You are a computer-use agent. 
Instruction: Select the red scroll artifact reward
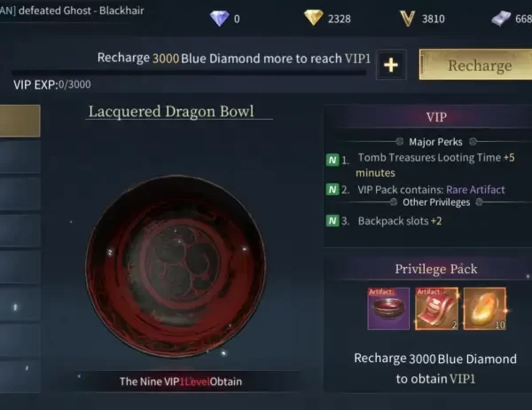click(436, 309)
